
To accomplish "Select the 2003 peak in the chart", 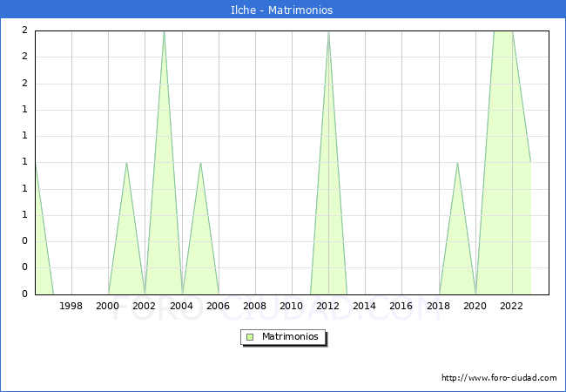I will coord(164,31).
